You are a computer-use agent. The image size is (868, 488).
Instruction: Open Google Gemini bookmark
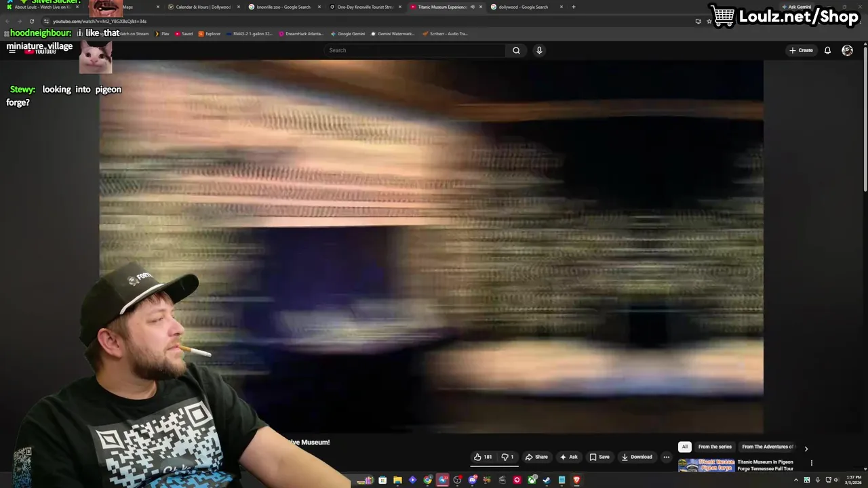(x=349, y=33)
